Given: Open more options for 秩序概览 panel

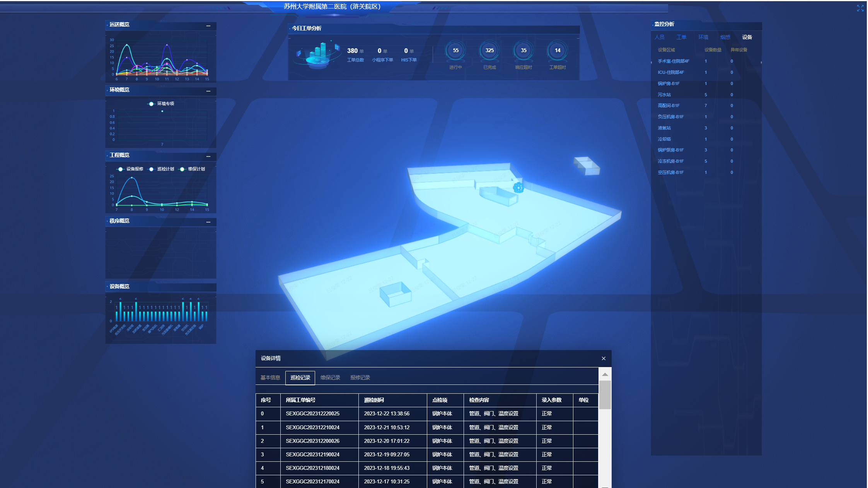Looking at the screenshot, I should (208, 222).
